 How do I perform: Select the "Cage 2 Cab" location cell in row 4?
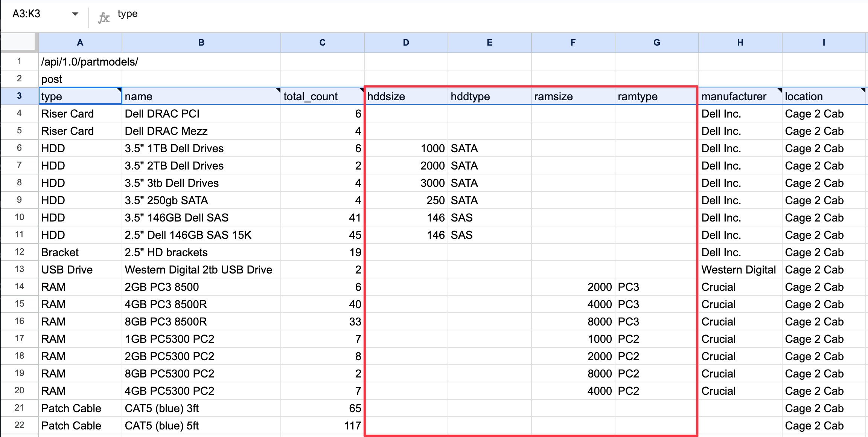click(824, 113)
